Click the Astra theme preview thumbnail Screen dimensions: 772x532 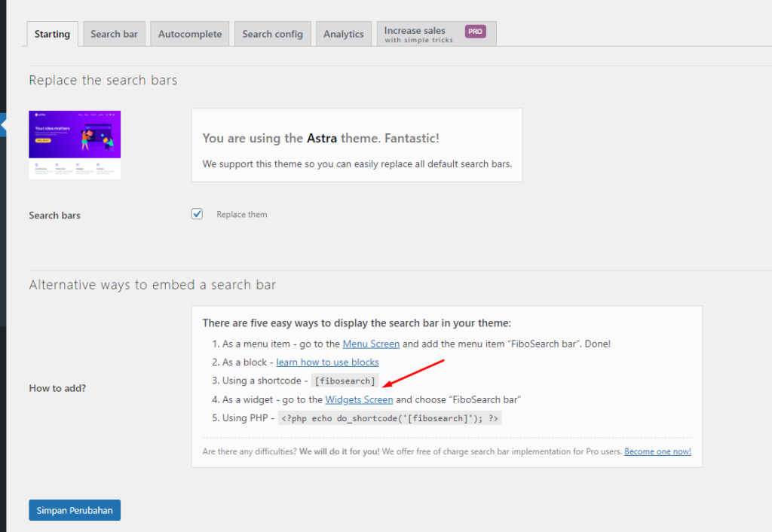click(x=75, y=145)
